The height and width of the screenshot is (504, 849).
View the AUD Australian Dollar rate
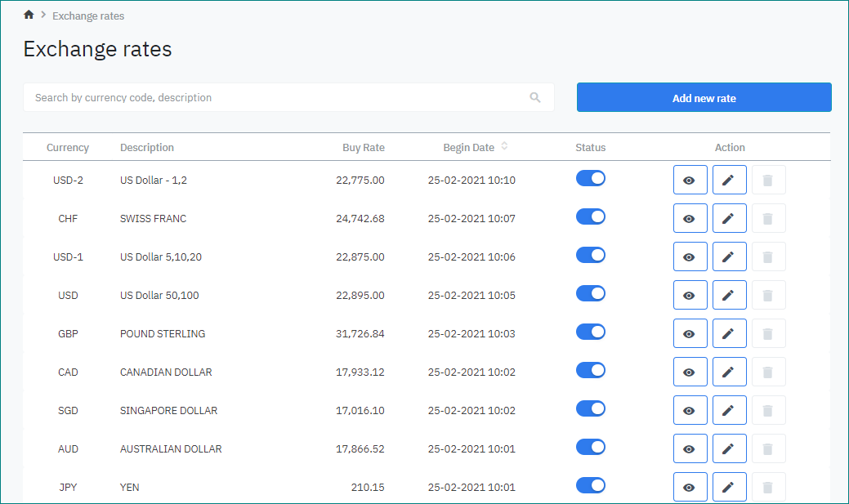[690, 448]
